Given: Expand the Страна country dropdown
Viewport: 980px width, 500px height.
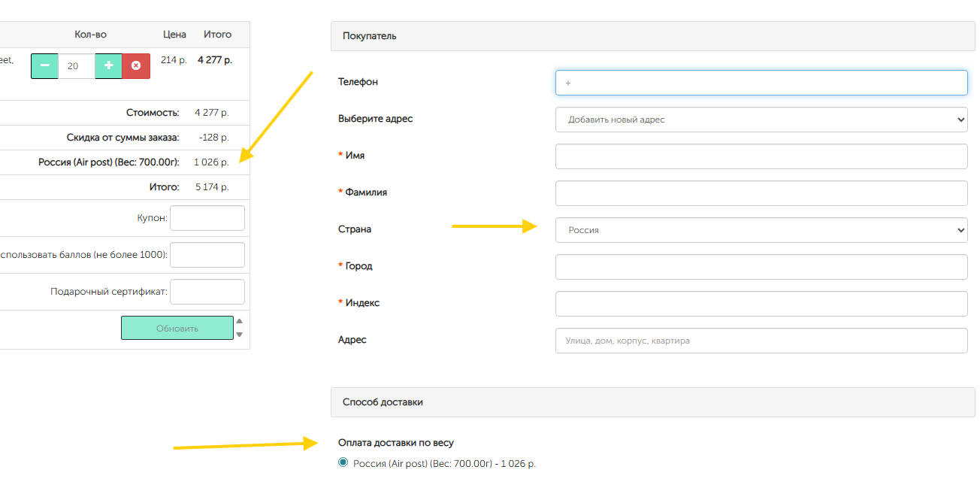Looking at the screenshot, I should (761, 230).
